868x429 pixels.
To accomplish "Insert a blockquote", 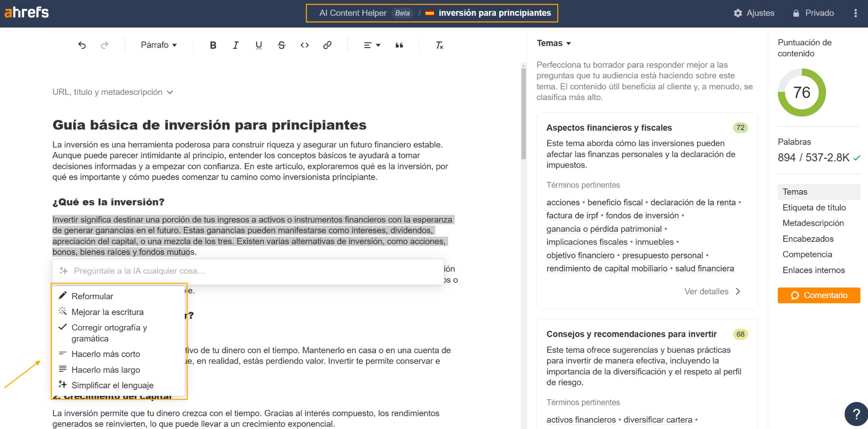I will [x=399, y=45].
